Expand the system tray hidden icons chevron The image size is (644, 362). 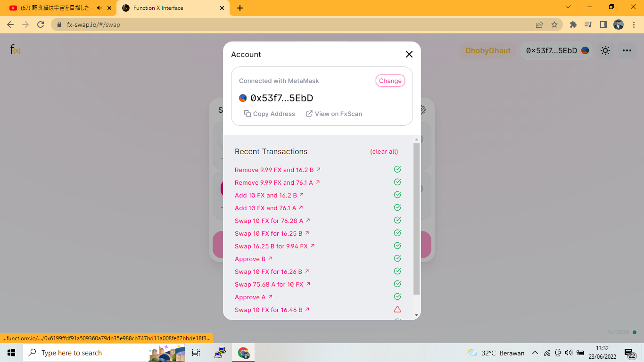click(535, 353)
